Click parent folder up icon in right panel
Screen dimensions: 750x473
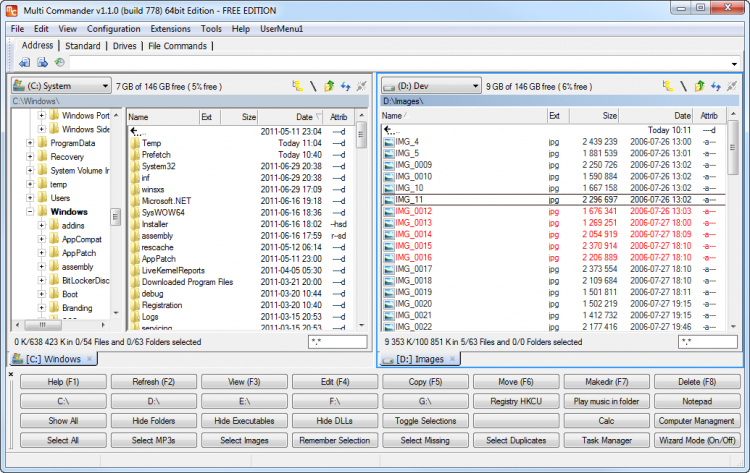(699, 86)
